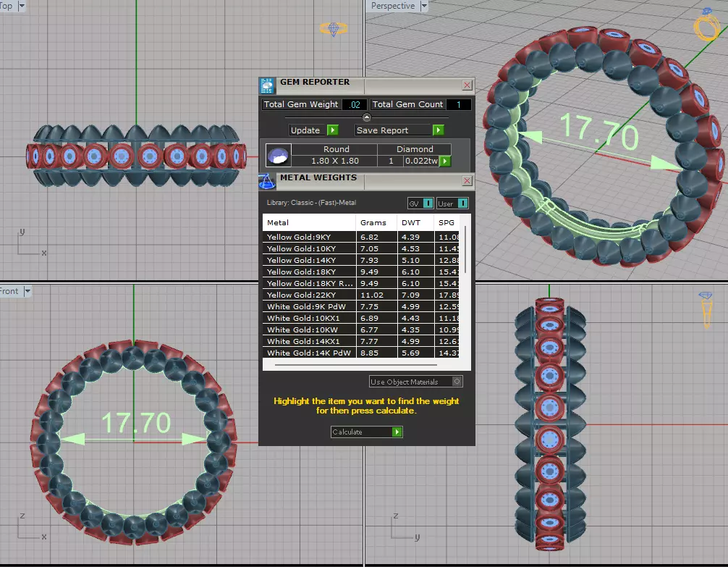Select the White Gold:14KX1 row
728x567 pixels.
361,342
